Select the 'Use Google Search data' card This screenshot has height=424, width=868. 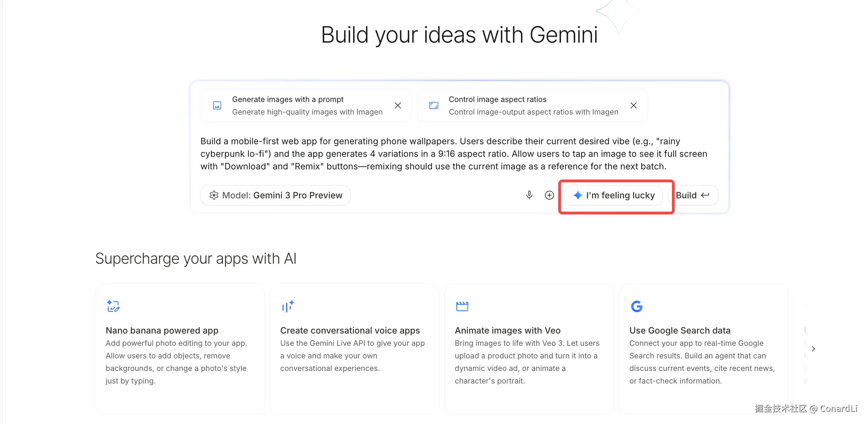click(703, 349)
